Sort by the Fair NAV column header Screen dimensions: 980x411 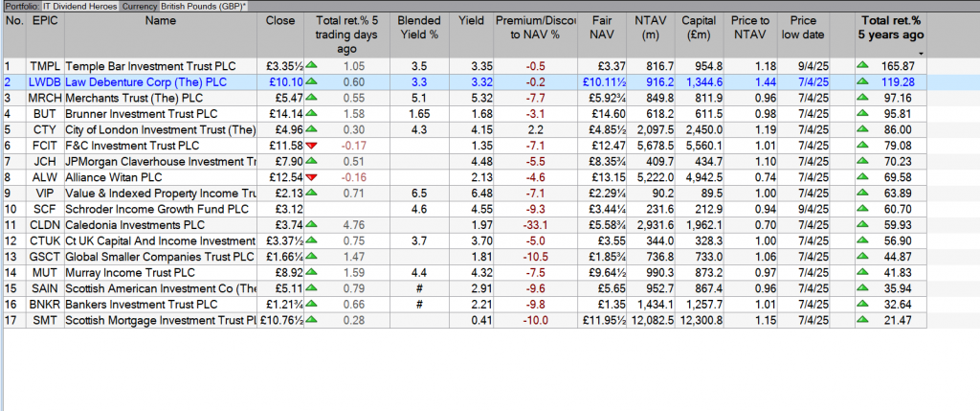click(x=603, y=35)
